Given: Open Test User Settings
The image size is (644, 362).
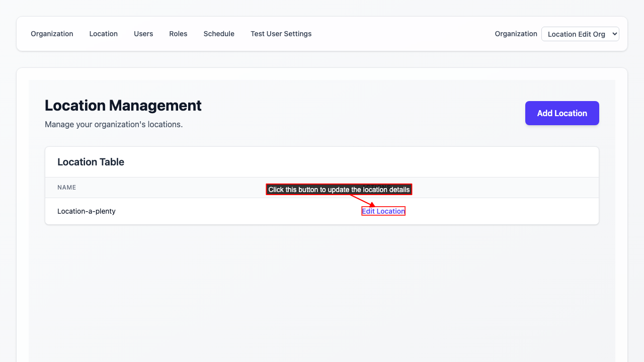Looking at the screenshot, I should (281, 34).
